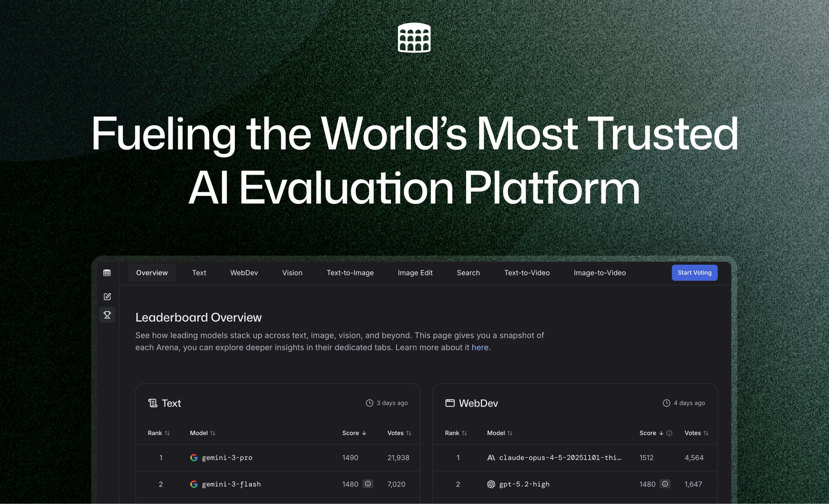Viewport: 829px width, 504px height.
Task: Click the Google icon beside gemini-3-pro
Action: 193,458
